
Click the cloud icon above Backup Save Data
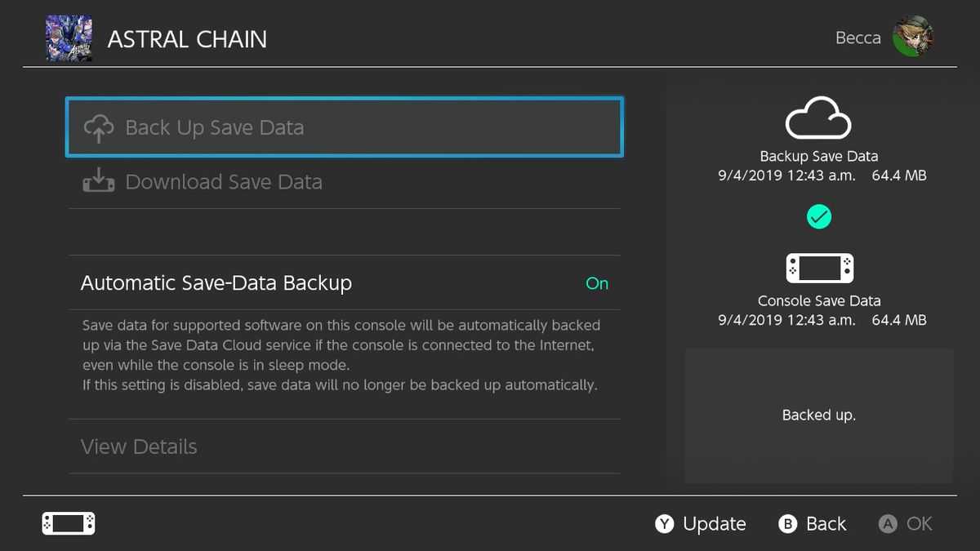pyautogui.click(x=818, y=119)
